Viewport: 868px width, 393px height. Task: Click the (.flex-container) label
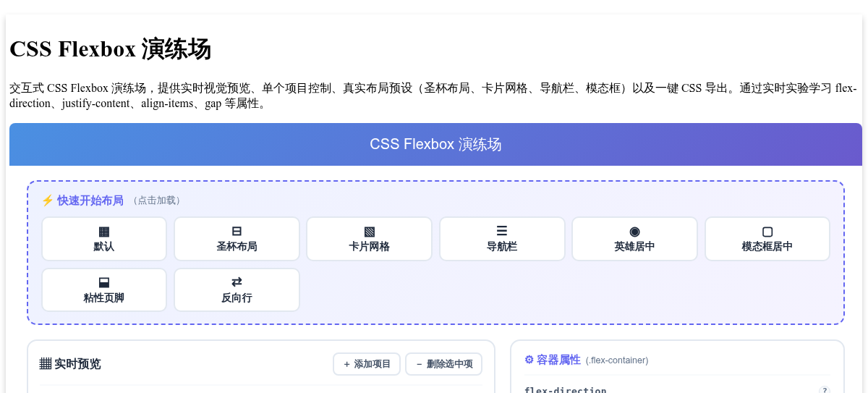point(617,360)
